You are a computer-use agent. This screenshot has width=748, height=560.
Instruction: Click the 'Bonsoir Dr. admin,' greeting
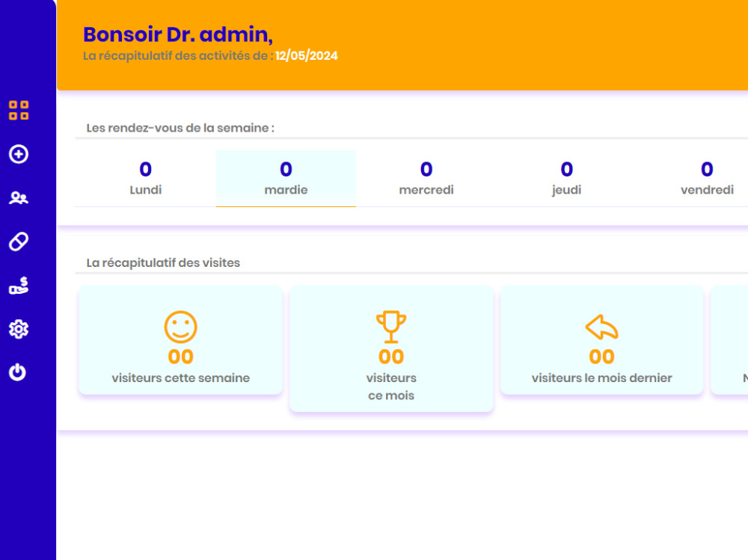pyautogui.click(x=178, y=34)
